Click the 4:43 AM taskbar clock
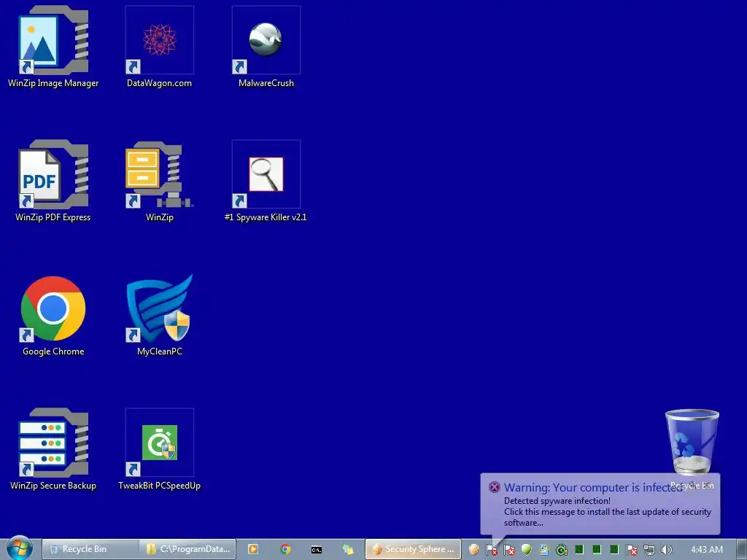747x560 pixels. (706, 550)
